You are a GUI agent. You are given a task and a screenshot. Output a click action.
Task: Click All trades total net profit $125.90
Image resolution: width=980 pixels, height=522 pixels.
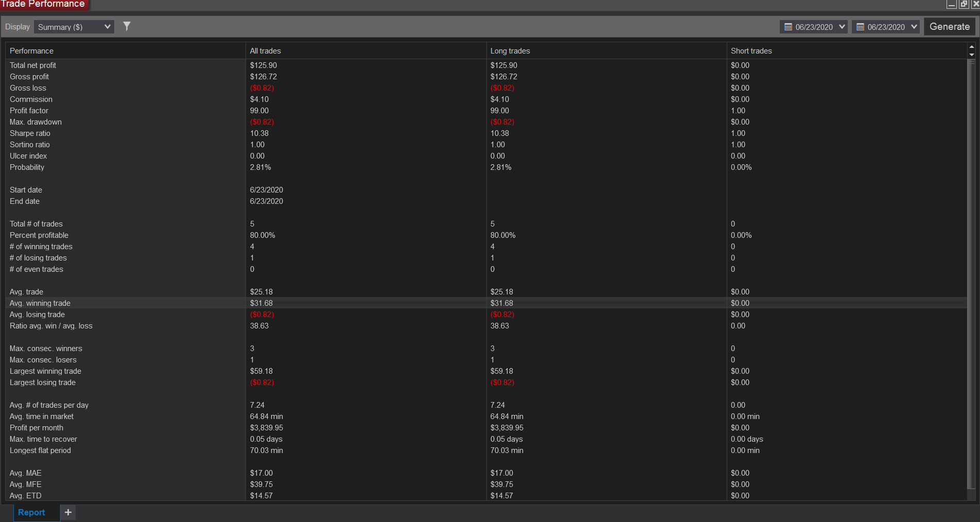point(264,65)
